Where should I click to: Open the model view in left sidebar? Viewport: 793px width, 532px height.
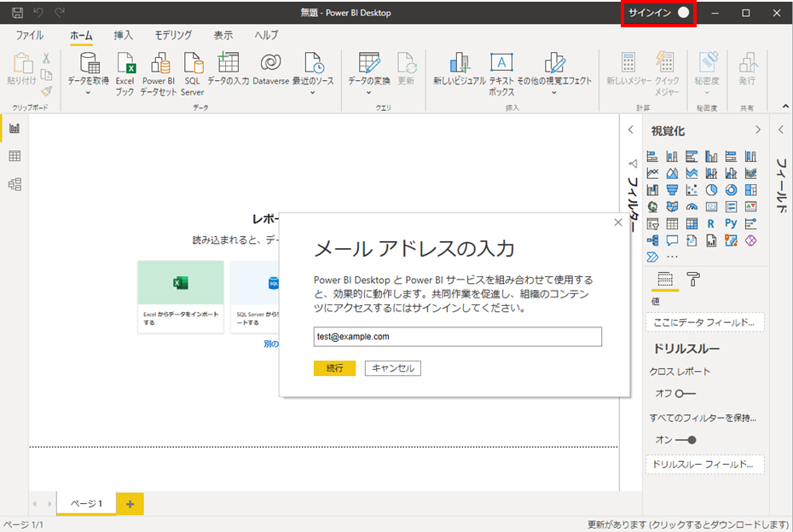(14, 184)
